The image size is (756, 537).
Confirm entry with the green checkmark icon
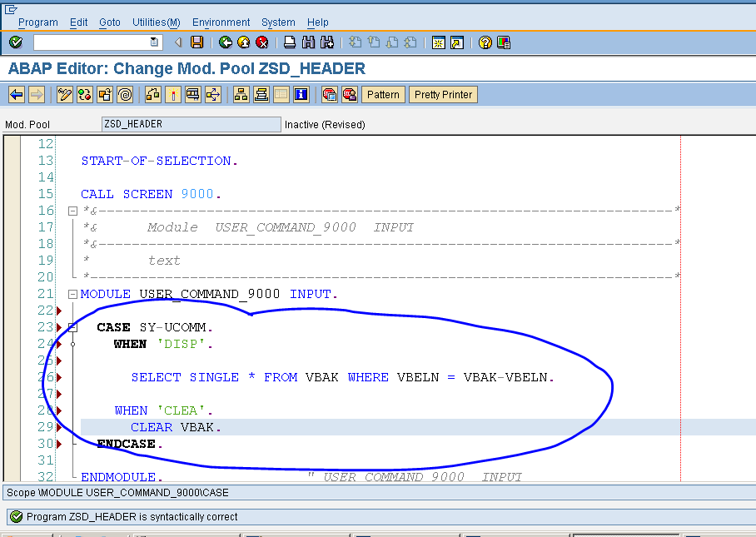[16, 42]
